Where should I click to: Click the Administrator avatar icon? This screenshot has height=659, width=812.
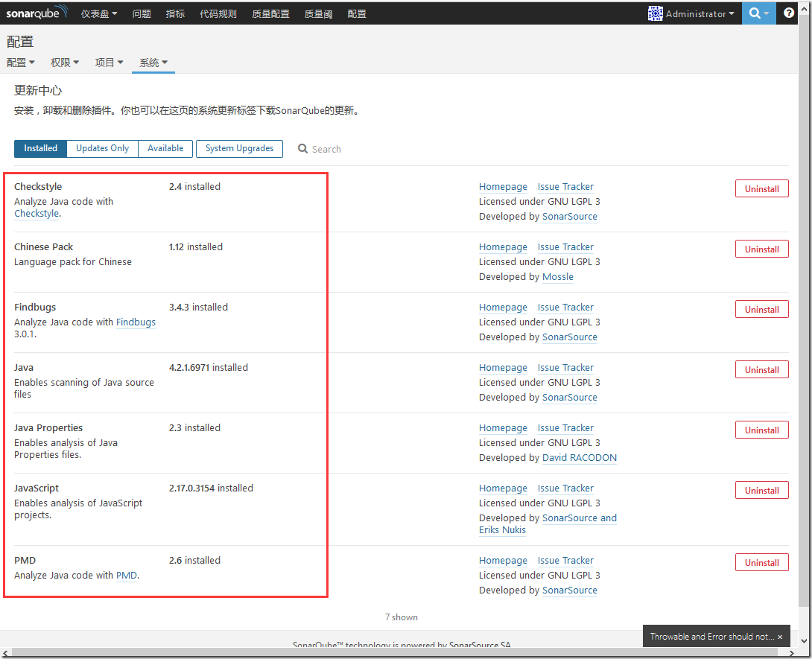point(655,13)
